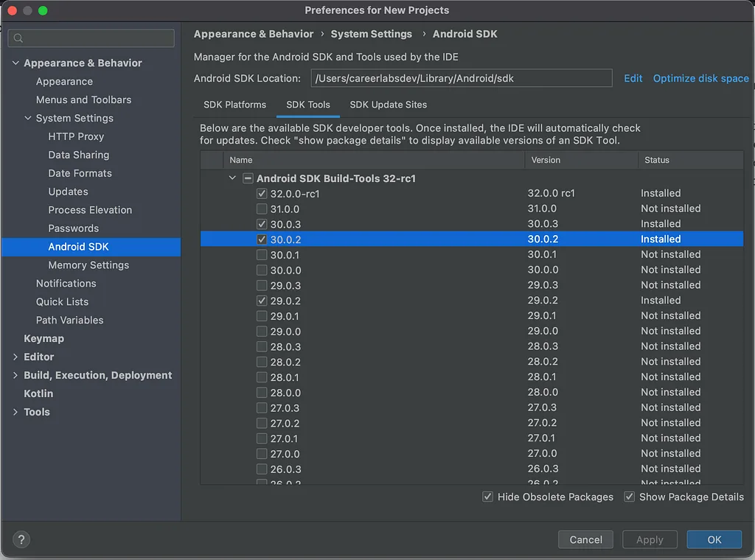Collapse Android SDK Build-Tools 32-rc1 group
The image size is (755, 560).
(232, 178)
